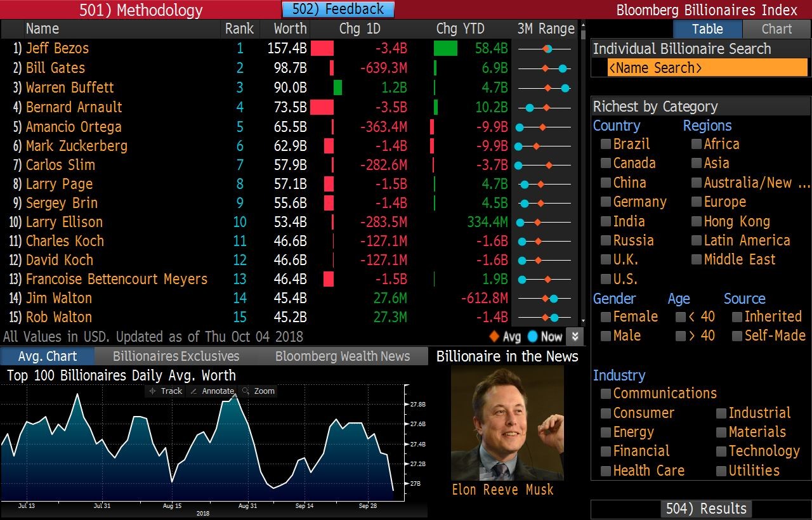
Task: Open Elon Reeve Musk photo thumbnail
Action: coord(507,423)
